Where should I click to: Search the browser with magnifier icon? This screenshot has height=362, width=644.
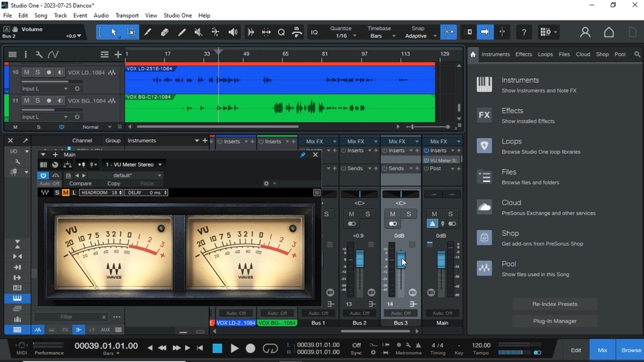tap(637, 54)
